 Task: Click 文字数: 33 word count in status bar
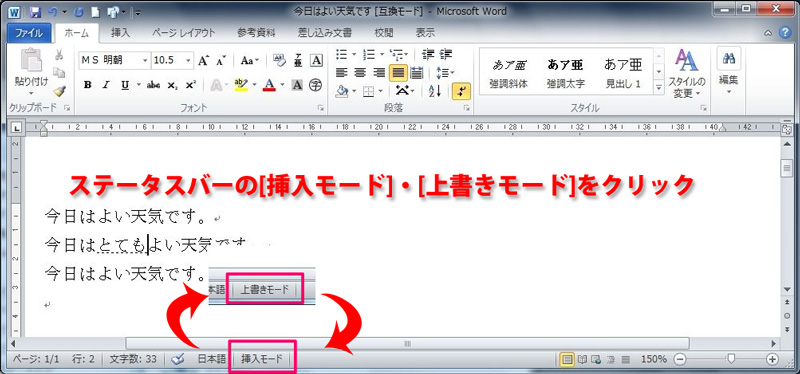(x=133, y=359)
